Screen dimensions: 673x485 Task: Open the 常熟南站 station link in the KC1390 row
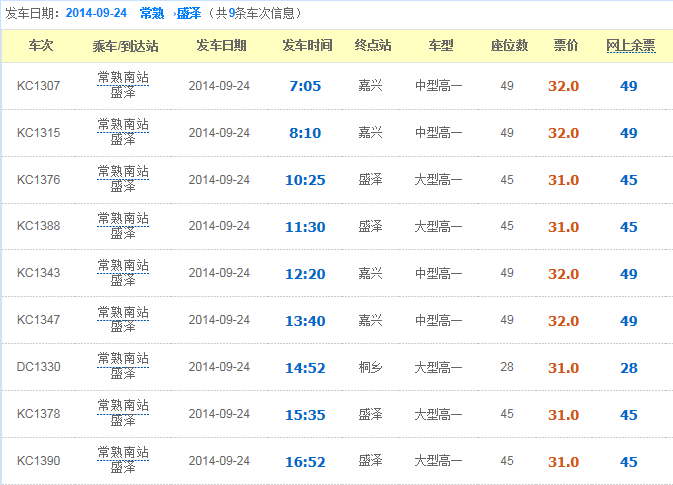123,454
